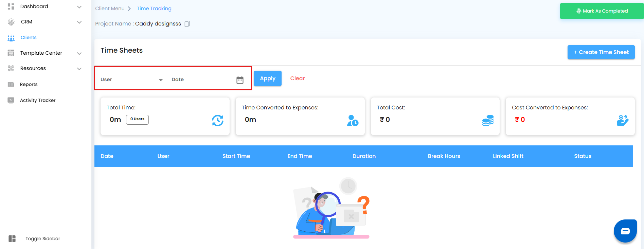Click the red ₹ 0 Cost Converted value

pos(520,120)
